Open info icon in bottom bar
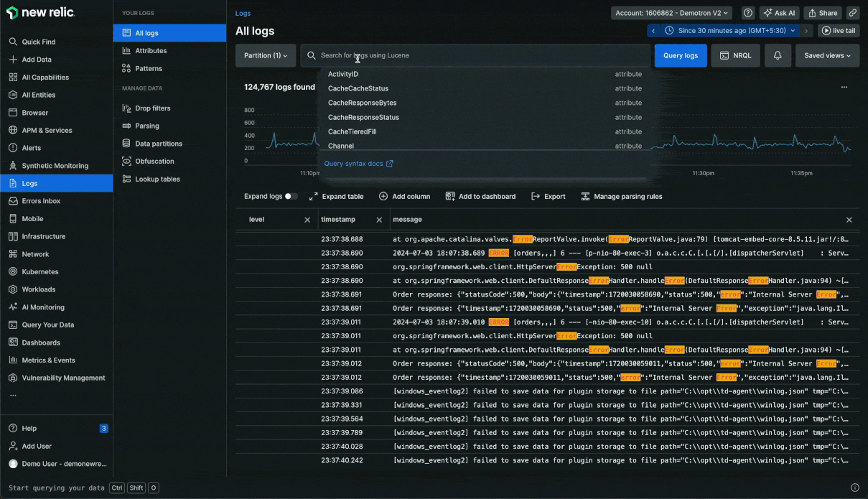The height and width of the screenshot is (499, 868). pyautogui.click(x=854, y=488)
